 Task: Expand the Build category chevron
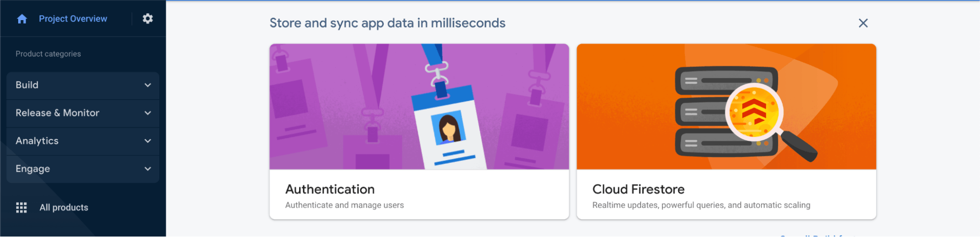click(148, 85)
